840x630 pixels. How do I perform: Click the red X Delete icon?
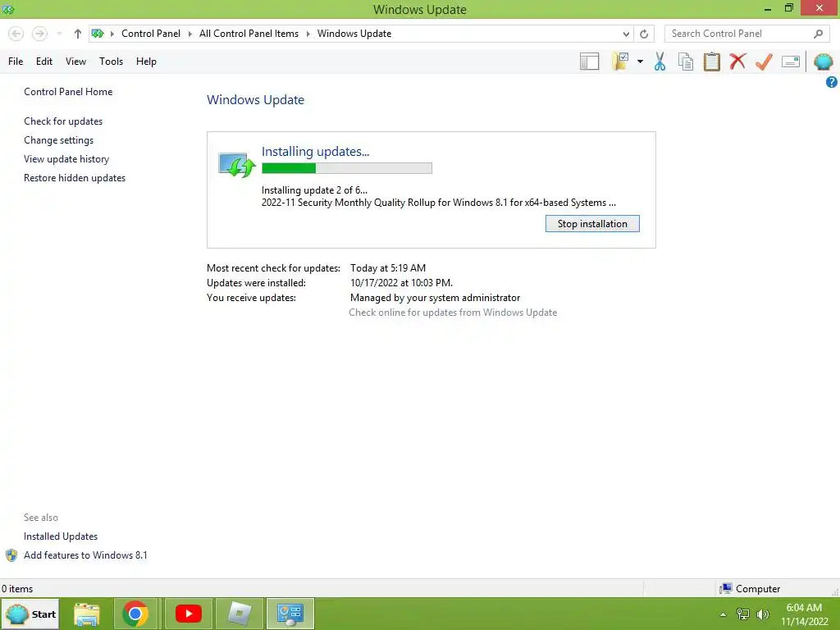pyautogui.click(x=737, y=62)
